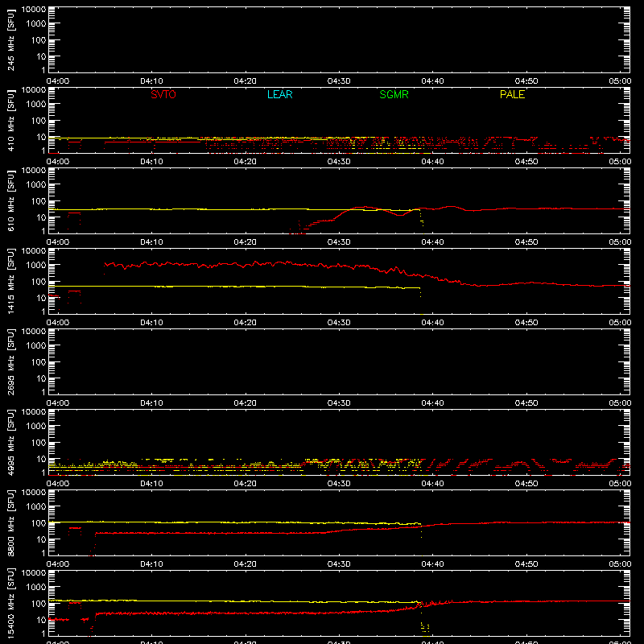
Task: Select the 4995 MHz [SFU] axis title
Action: 10,442
